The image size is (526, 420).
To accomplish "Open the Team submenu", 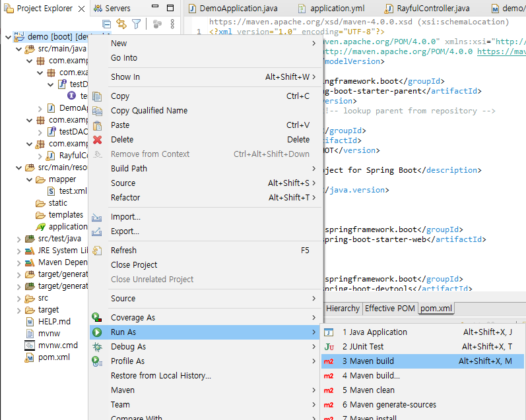I will point(213,405).
